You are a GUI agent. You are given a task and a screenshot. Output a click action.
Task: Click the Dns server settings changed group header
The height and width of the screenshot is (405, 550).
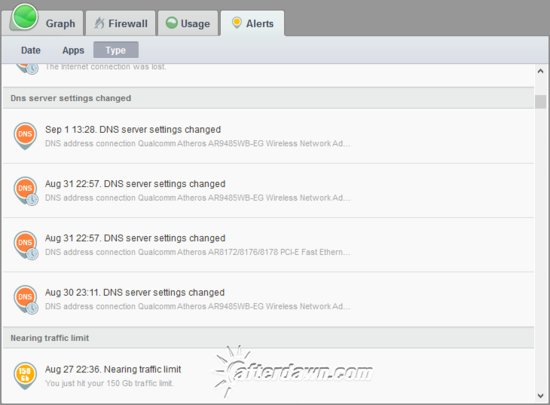click(x=268, y=98)
